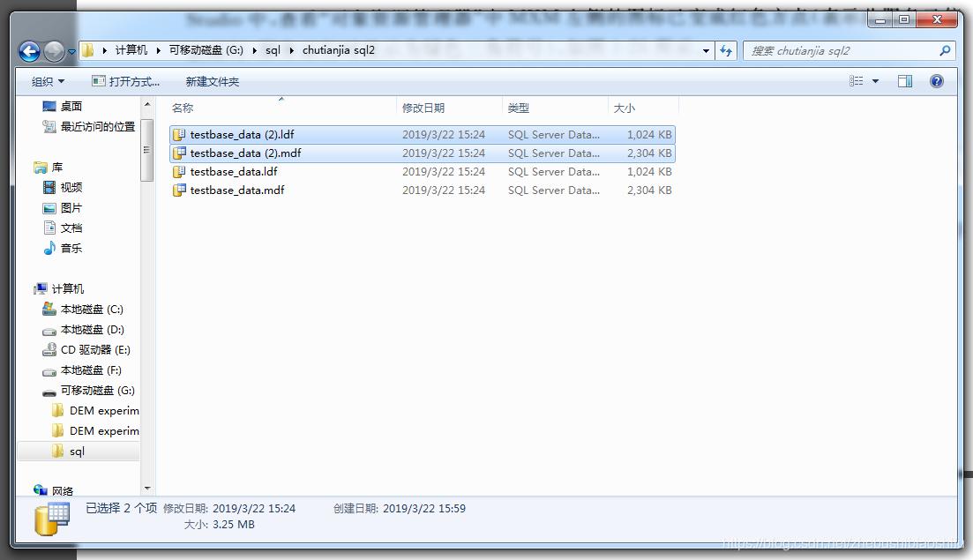Select file testbase_data (2).ldf
Viewport: 973px width, 560px height.
point(422,135)
